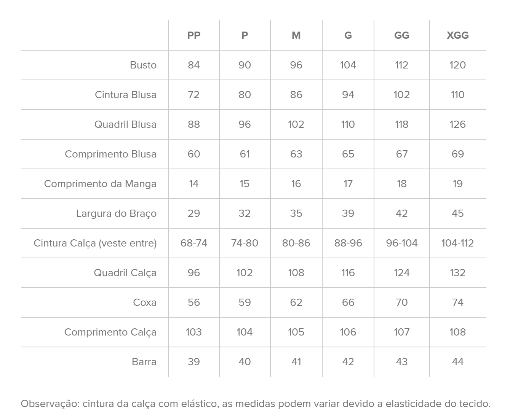This screenshot has width=518, height=420.
Task: Click the Observação note text
Action: point(256,404)
